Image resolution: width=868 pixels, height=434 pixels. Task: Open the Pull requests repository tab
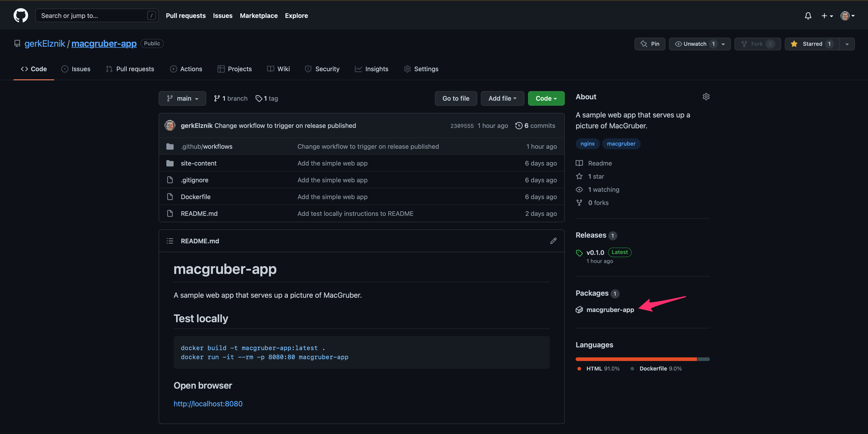click(130, 69)
